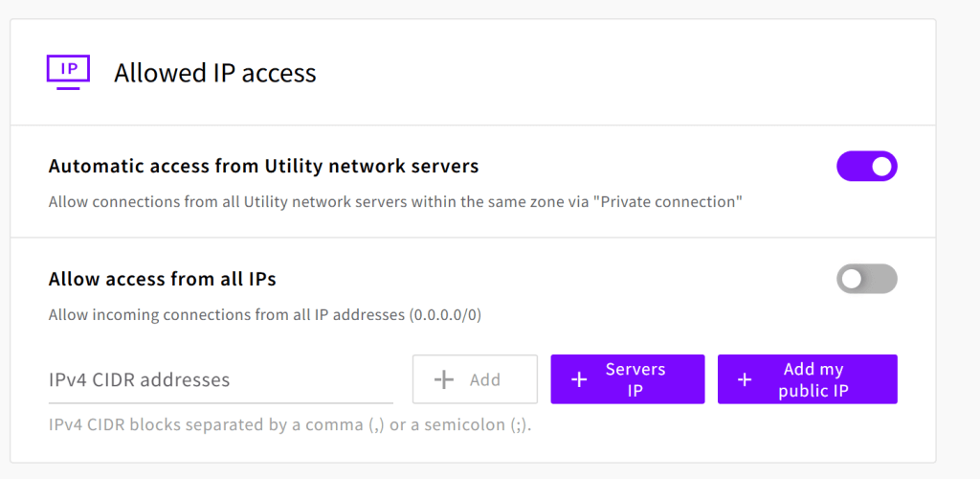Viewport: 980px width, 479px height.
Task: Click the Private connection description text
Action: pyautogui.click(x=395, y=202)
